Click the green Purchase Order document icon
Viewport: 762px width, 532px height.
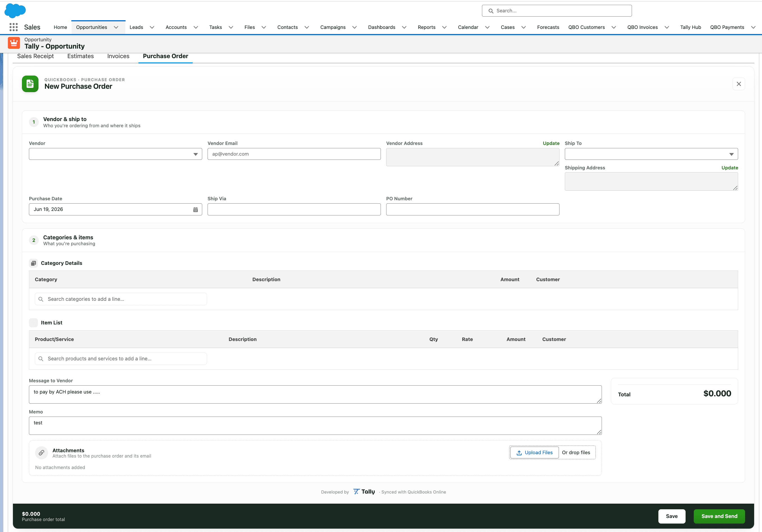(x=30, y=84)
